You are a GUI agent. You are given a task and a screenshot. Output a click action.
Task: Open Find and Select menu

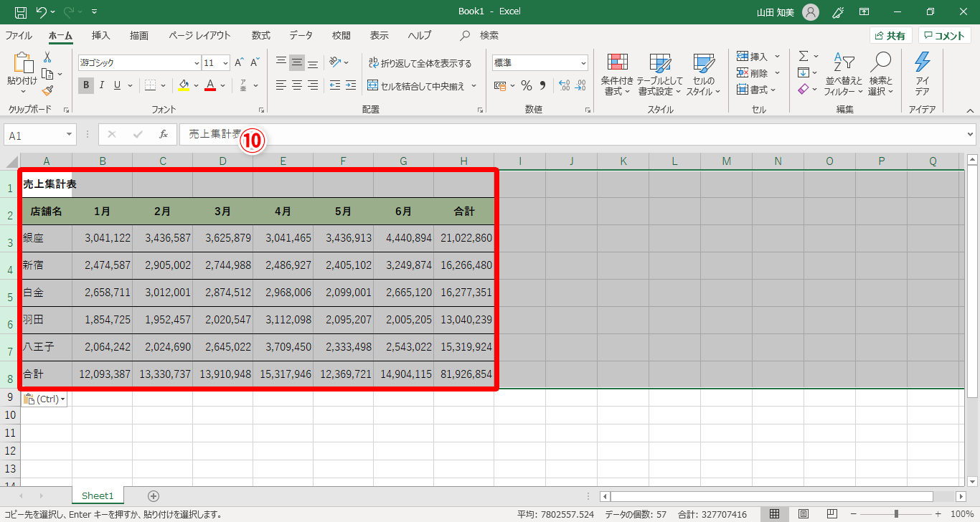pos(881,75)
